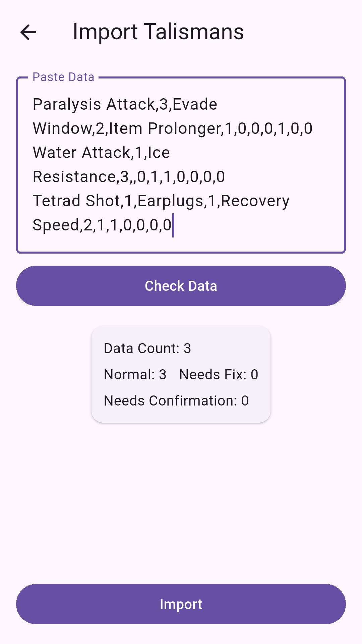Click the Paste Data field label
This screenshot has width=362, height=644.
click(63, 77)
